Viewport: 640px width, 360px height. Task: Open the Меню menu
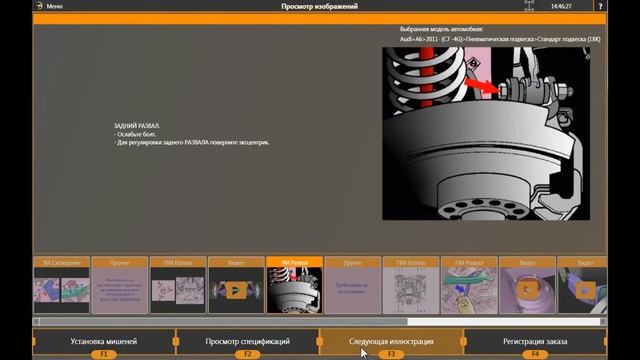pyautogui.click(x=49, y=6)
